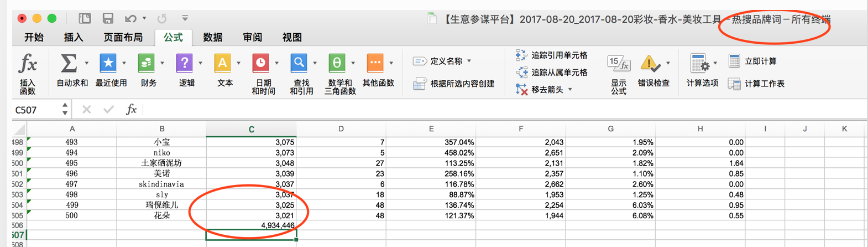
Task: Open the Math and Trig functions icon
Action: point(337,63)
